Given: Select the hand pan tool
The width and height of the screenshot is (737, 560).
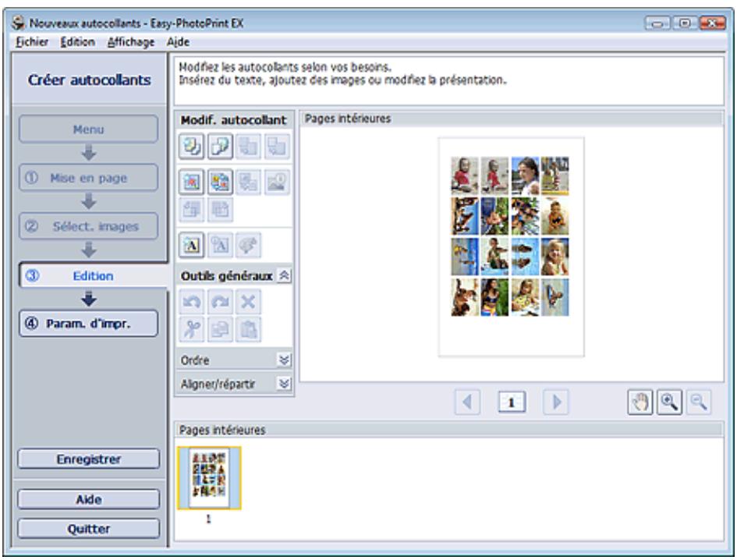Looking at the screenshot, I should click(x=640, y=402).
